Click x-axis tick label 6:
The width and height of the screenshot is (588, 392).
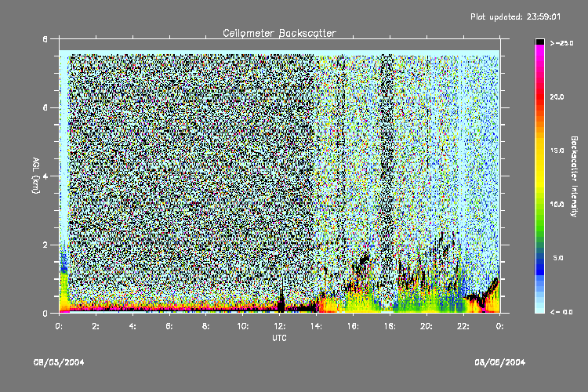(169, 326)
